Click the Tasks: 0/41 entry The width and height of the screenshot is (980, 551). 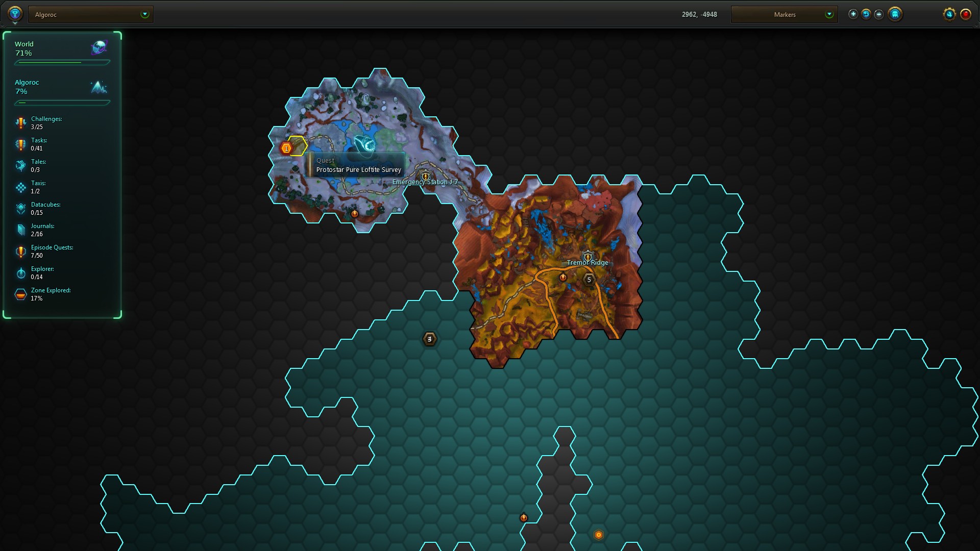tap(39, 144)
